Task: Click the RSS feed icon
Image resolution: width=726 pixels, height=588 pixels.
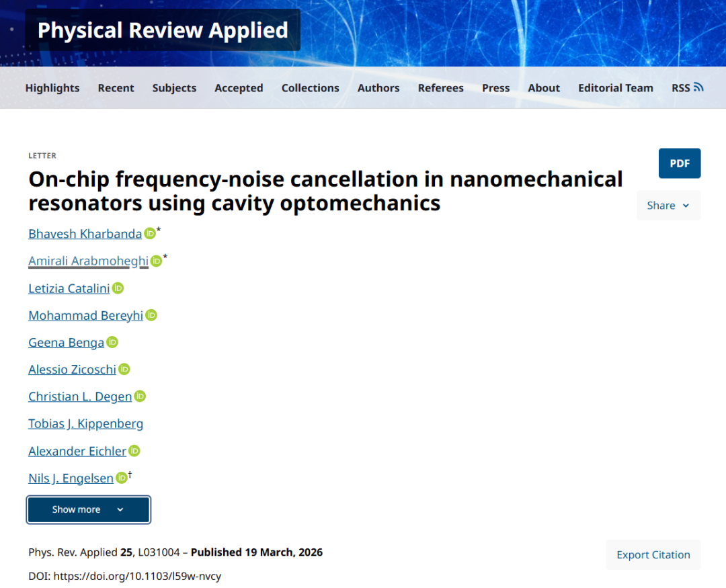Action: tap(698, 87)
